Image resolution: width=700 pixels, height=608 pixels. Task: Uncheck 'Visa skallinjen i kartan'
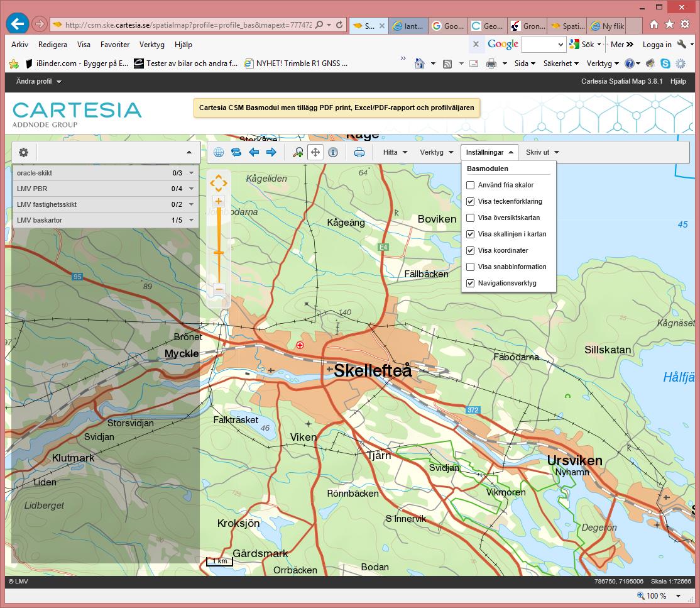470,234
